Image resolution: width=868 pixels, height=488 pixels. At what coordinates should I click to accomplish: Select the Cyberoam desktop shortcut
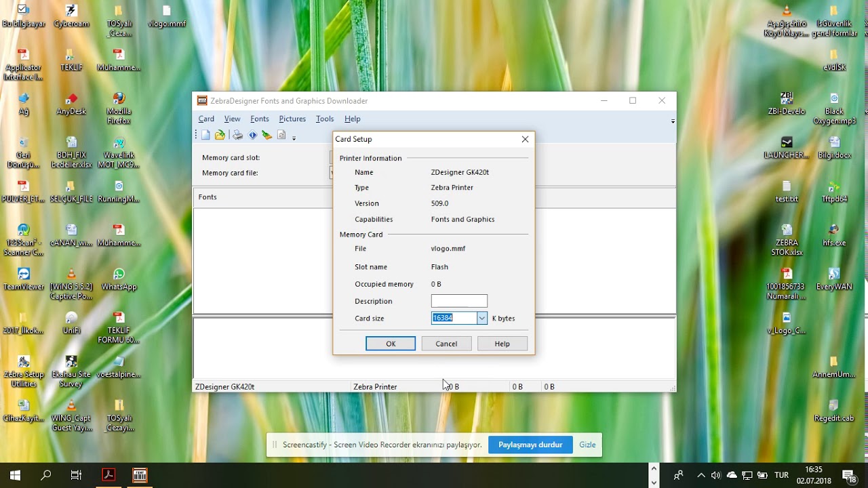(71, 16)
